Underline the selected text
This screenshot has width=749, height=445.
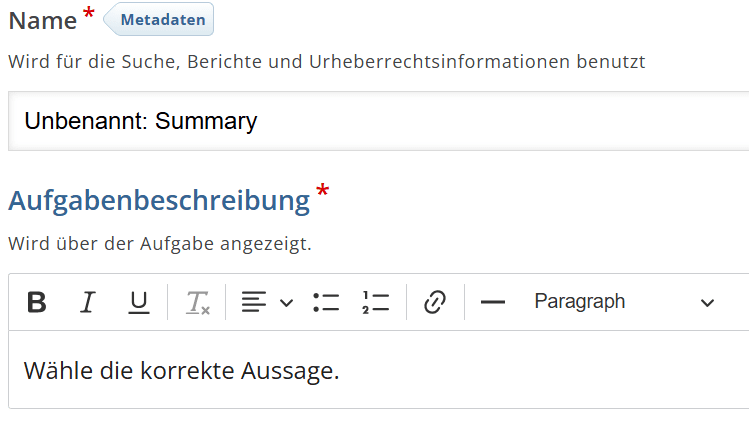point(139,302)
